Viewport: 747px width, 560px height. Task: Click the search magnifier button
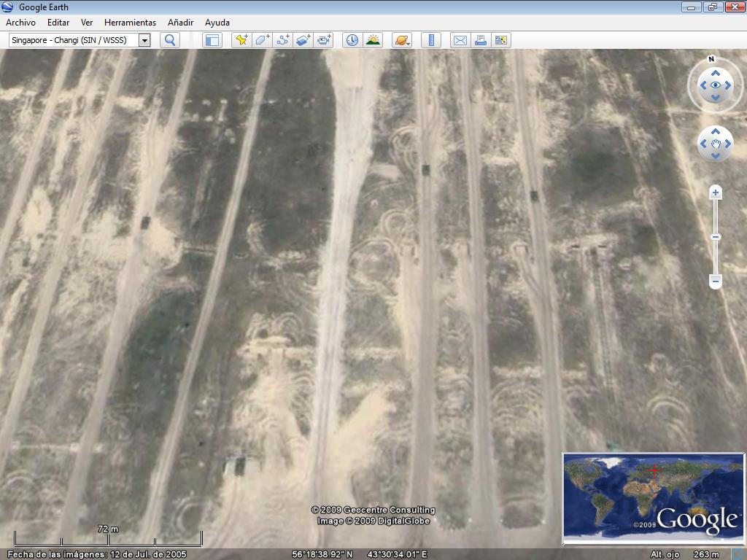point(170,40)
